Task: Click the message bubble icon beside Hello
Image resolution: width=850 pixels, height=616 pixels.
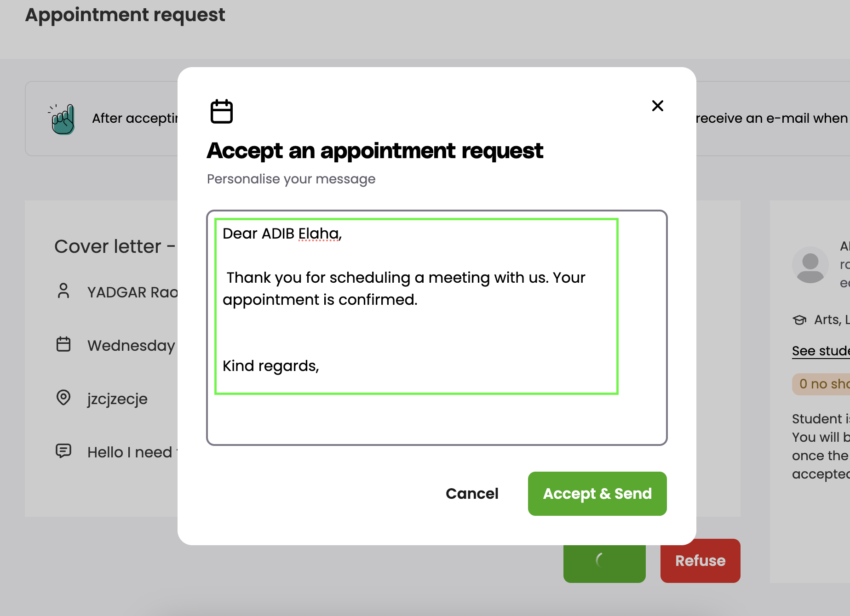Action: 63,451
